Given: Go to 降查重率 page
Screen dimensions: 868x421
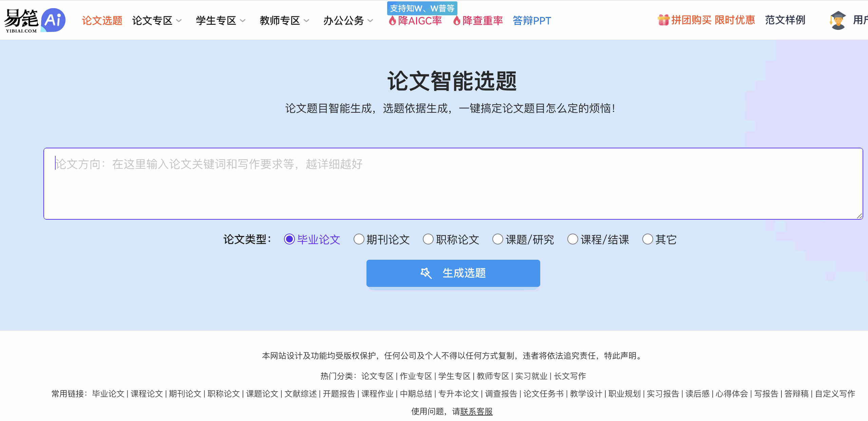Looking at the screenshot, I should click(x=483, y=21).
